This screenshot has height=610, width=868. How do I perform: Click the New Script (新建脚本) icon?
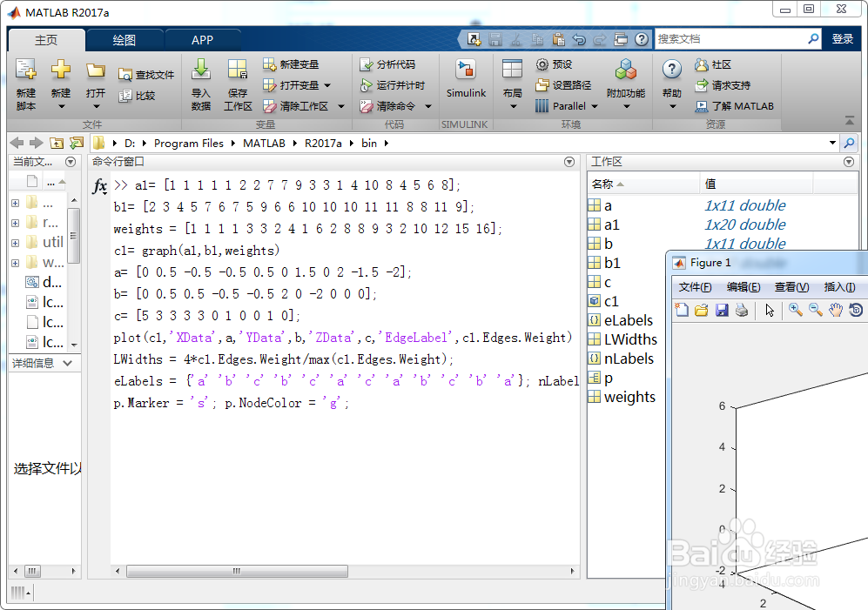point(25,70)
